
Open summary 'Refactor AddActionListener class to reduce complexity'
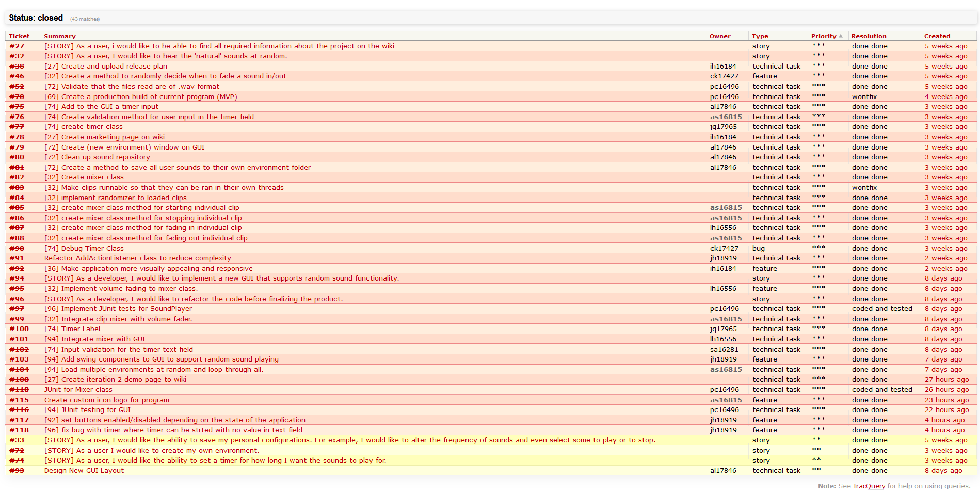tap(138, 258)
